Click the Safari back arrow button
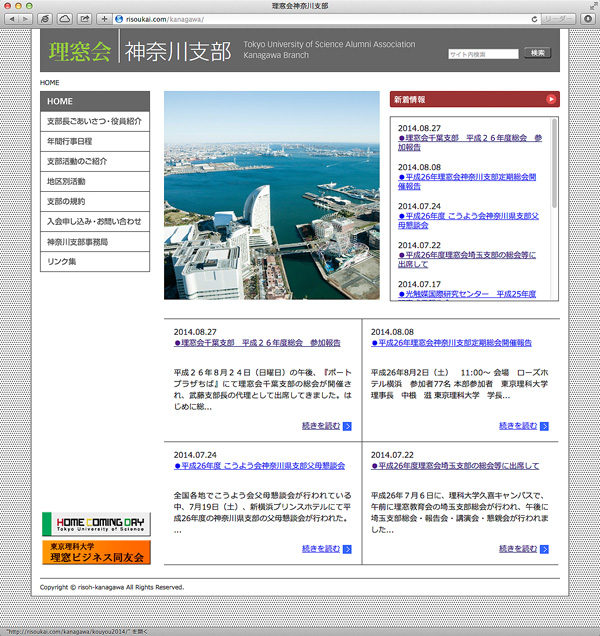600x636 pixels. coord(12,19)
